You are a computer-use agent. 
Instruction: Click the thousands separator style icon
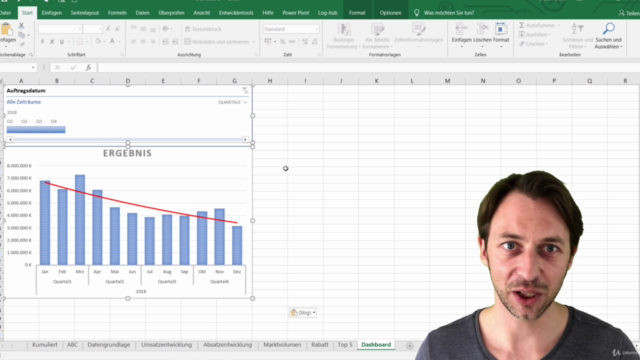[292, 42]
